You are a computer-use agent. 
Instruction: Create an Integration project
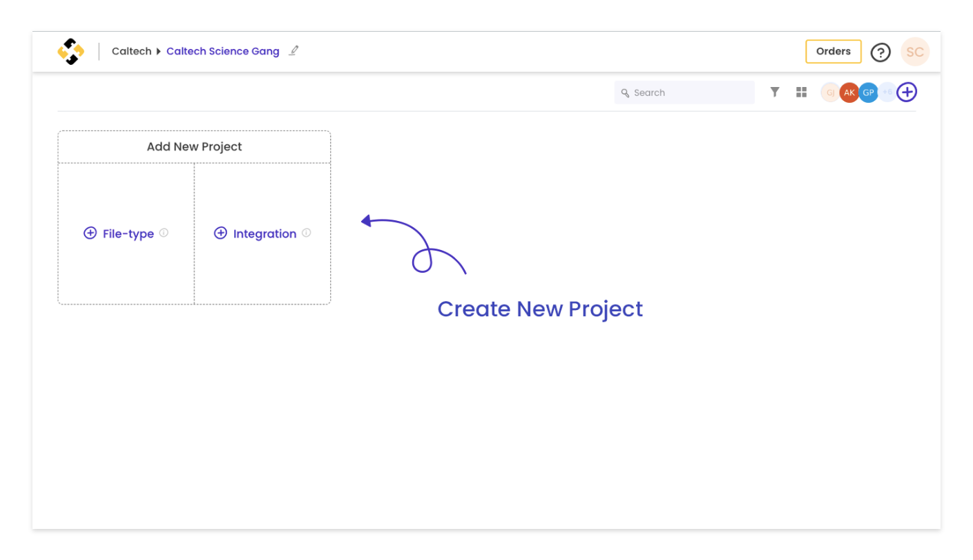[x=255, y=233]
